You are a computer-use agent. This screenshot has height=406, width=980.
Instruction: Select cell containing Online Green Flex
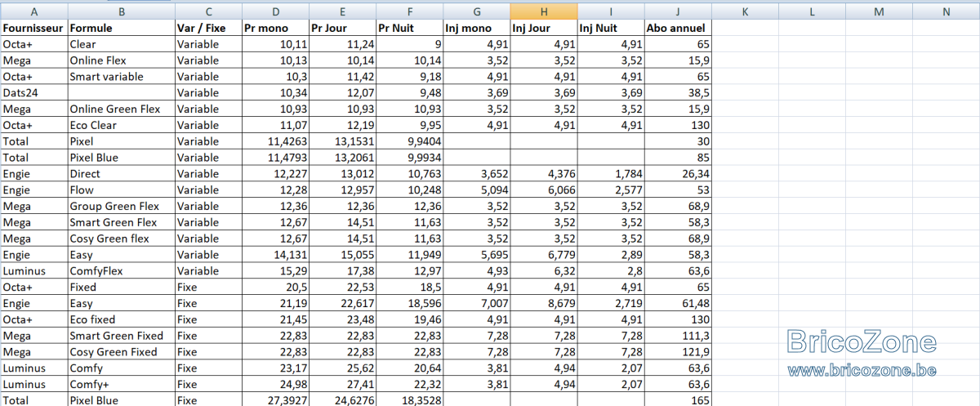(x=121, y=109)
